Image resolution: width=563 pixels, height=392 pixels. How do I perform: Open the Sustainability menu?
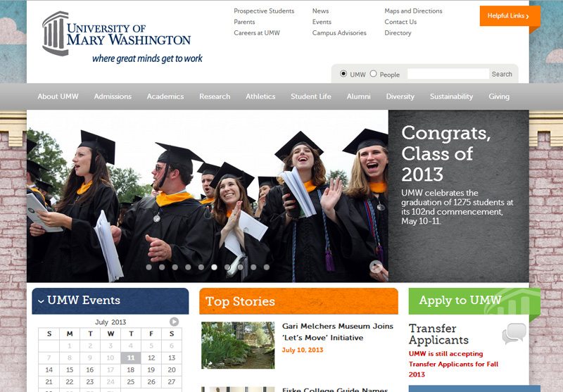pyautogui.click(x=451, y=96)
